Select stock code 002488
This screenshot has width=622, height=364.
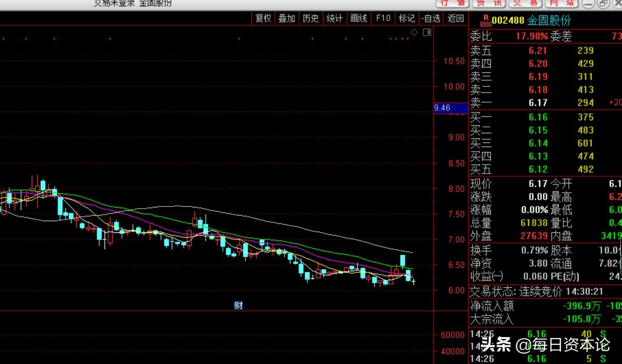tap(508, 20)
